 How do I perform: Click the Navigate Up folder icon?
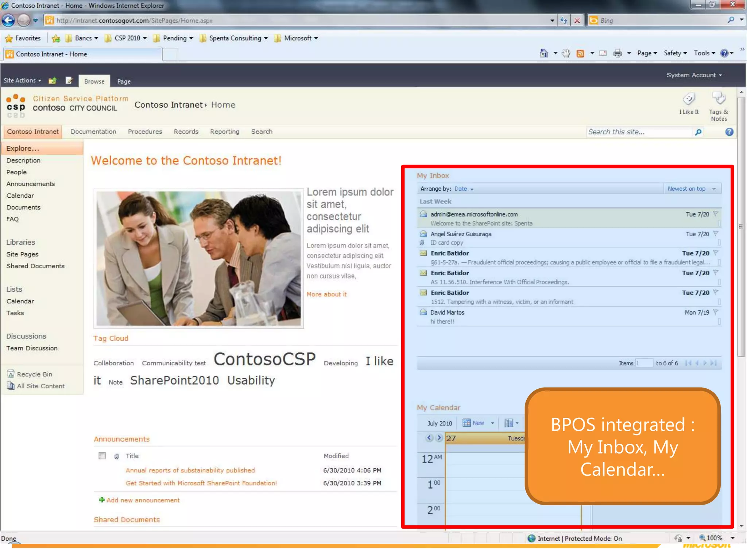pyautogui.click(x=53, y=81)
